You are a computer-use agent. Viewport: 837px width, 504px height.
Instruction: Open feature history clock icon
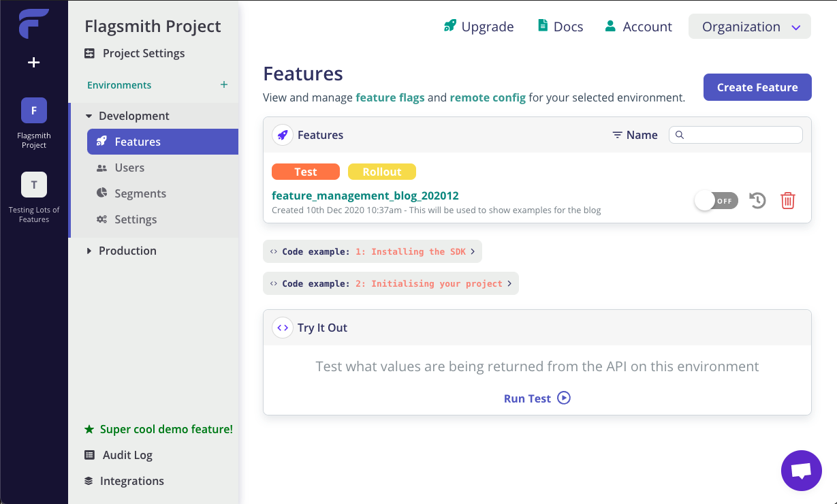coord(757,201)
